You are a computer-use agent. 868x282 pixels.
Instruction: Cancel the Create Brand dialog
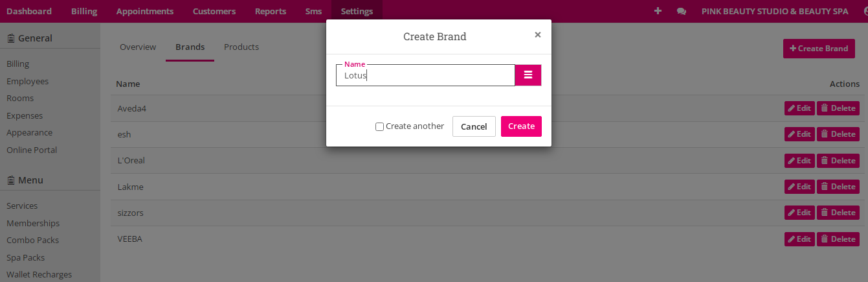tap(474, 126)
